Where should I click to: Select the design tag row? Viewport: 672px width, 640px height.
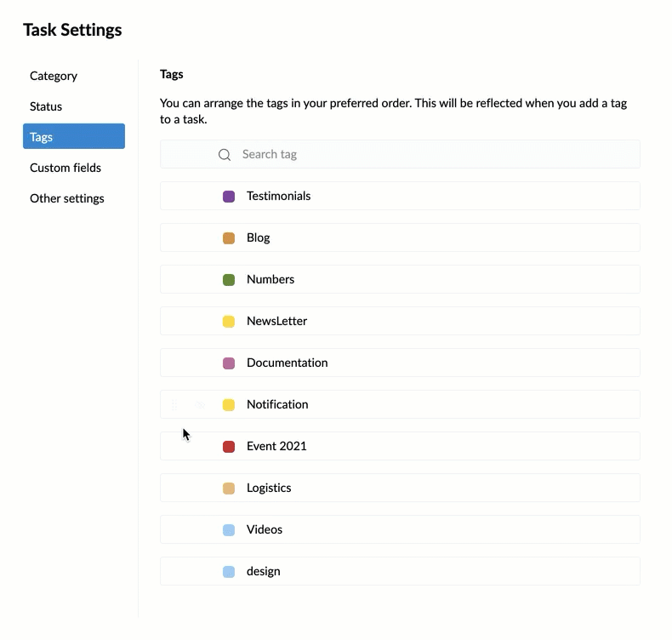pos(400,571)
